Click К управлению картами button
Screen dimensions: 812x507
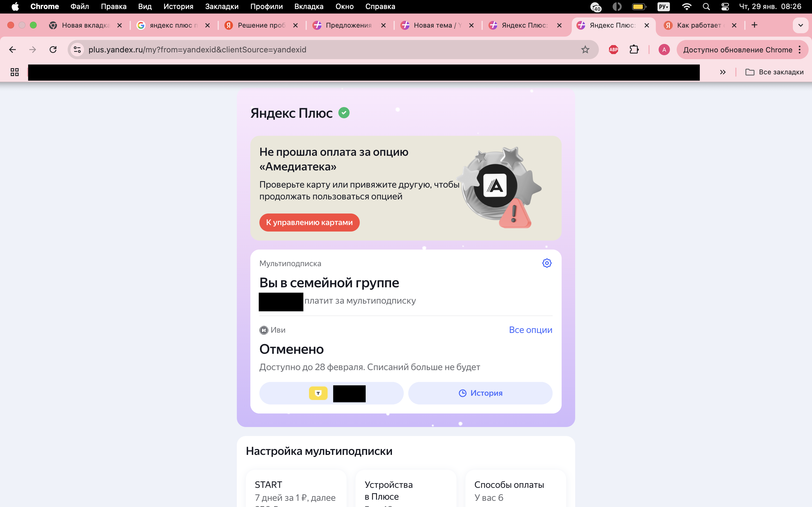click(309, 222)
